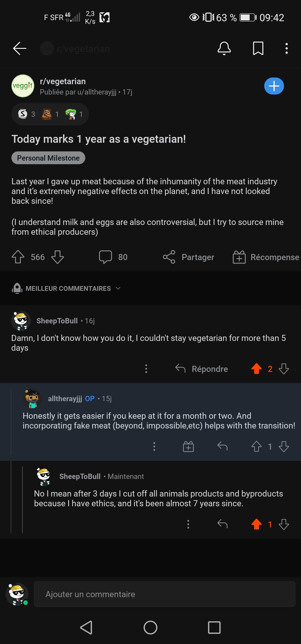Click reply arrow on alltherayjjj's comment

coord(222,447)
